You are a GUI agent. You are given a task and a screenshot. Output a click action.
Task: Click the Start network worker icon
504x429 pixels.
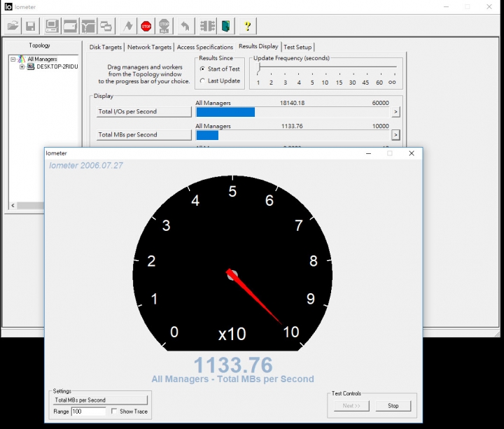coord(87,26)
